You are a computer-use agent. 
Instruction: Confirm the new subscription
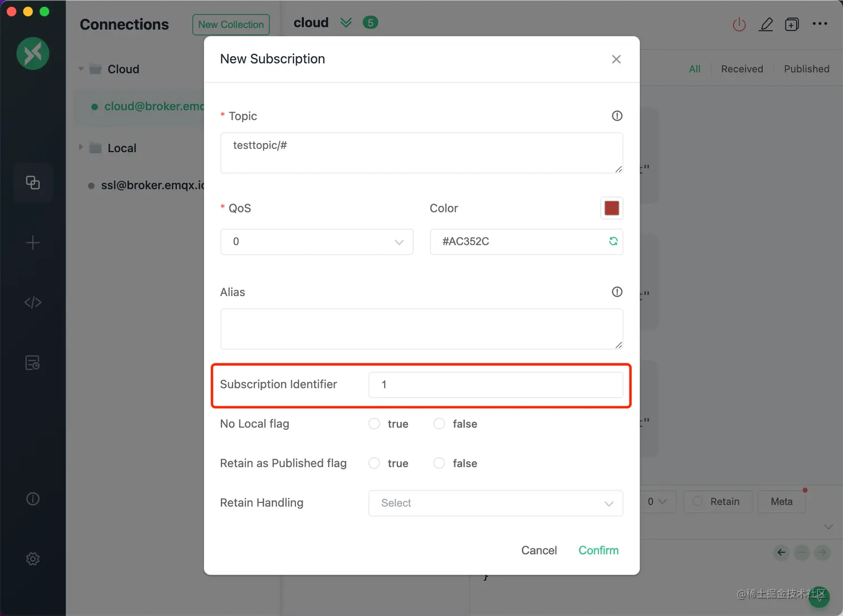598,550
